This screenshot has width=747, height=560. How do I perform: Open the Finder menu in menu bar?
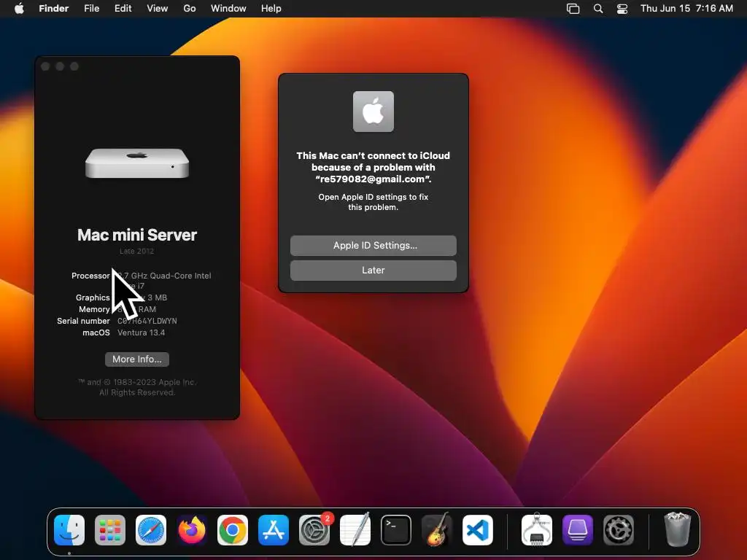tap(54, 9)
